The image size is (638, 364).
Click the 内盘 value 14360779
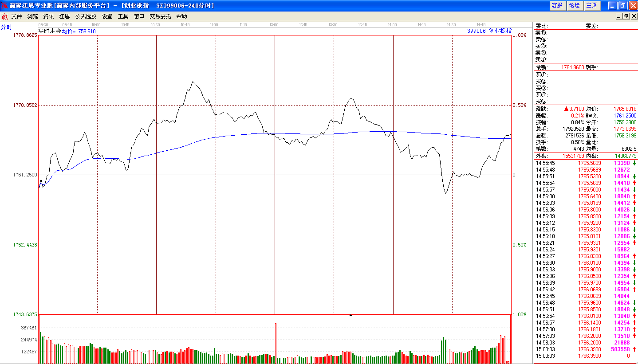[625, 156]
